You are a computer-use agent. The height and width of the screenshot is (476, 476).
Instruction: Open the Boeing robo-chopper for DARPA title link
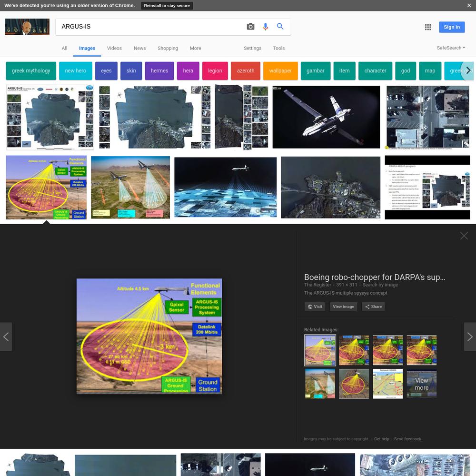pyautogui.click(x=375, y=277)
